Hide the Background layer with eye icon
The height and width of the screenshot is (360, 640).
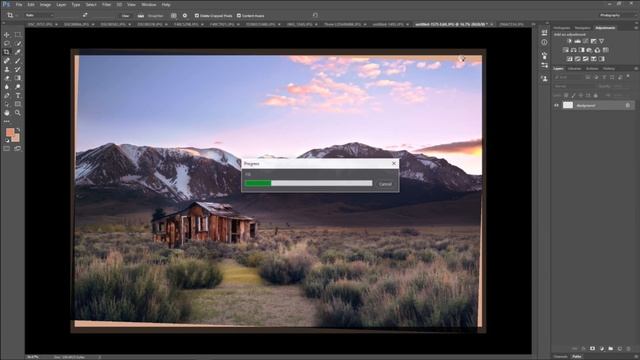coord(556,105)
